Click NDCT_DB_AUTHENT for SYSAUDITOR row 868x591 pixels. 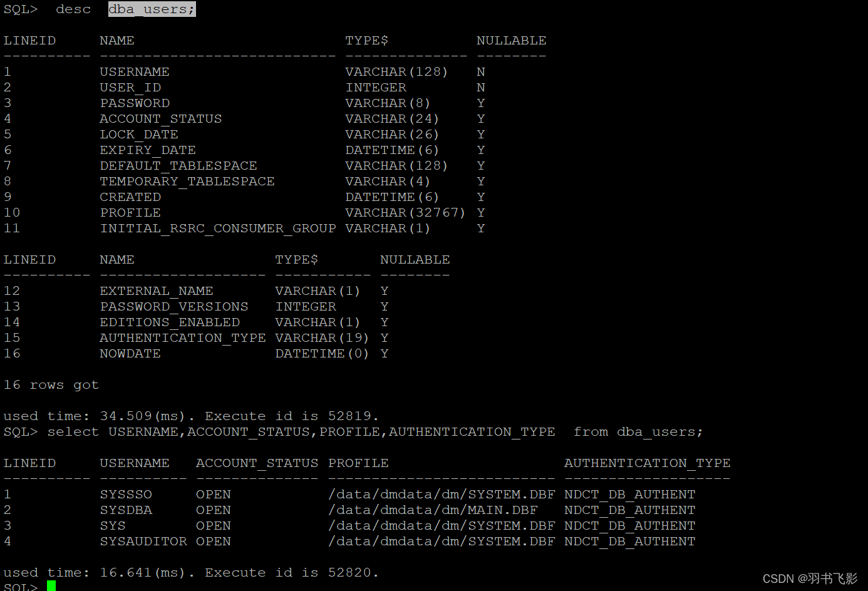(629, 542)
